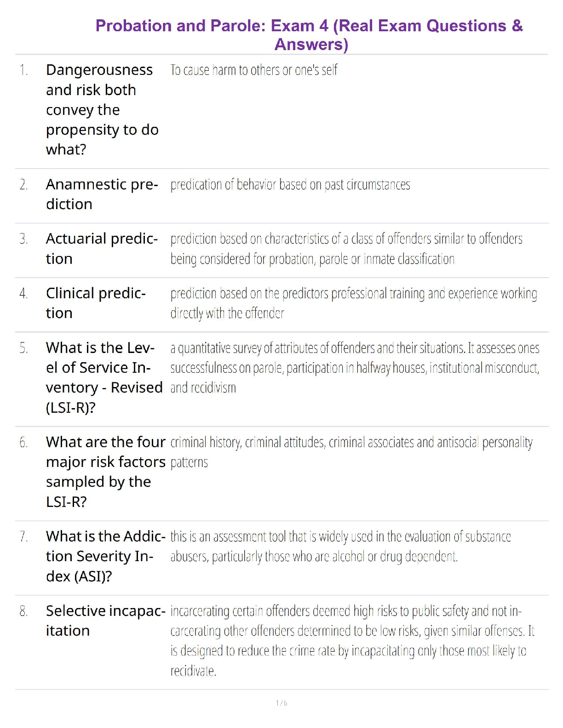Click the four major risk factors question
The width and height of the screenshot is (563, 728).
pyautogui.click(x=105, y=472)
